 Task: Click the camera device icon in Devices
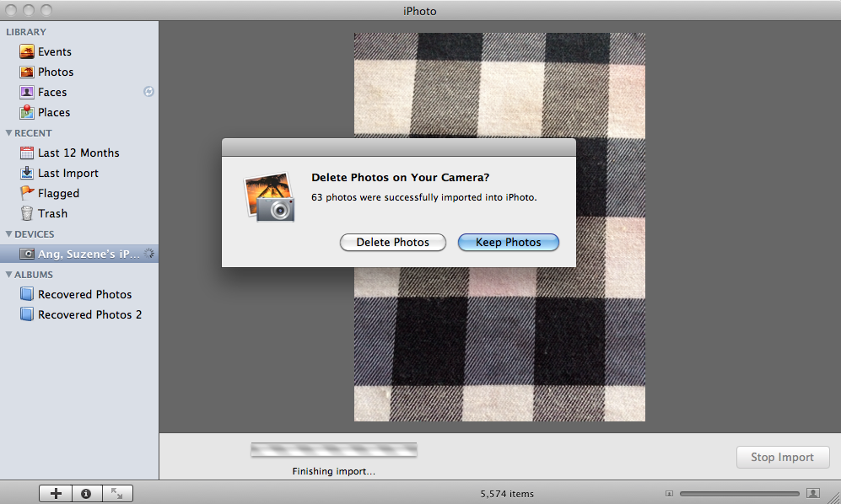click(27, 254)
